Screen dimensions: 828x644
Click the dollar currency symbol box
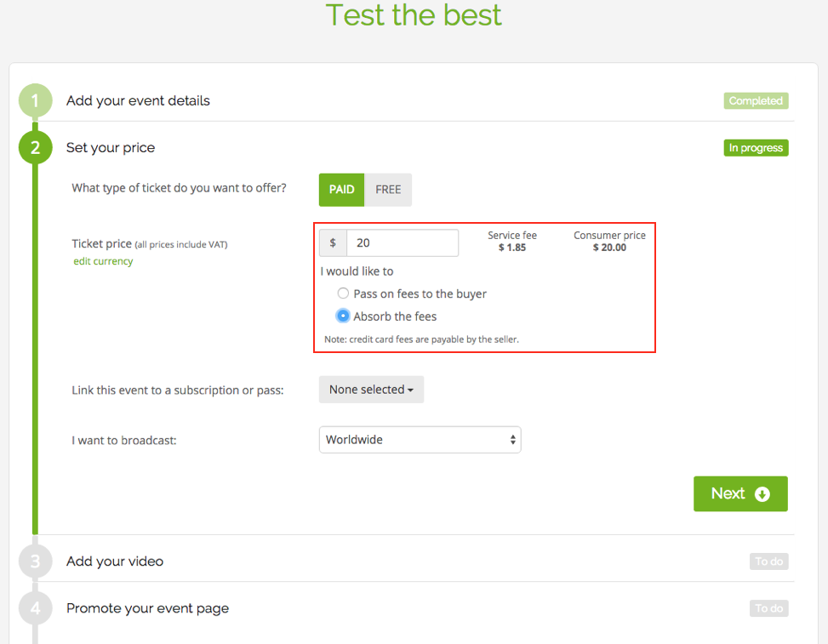coord(333,242)
